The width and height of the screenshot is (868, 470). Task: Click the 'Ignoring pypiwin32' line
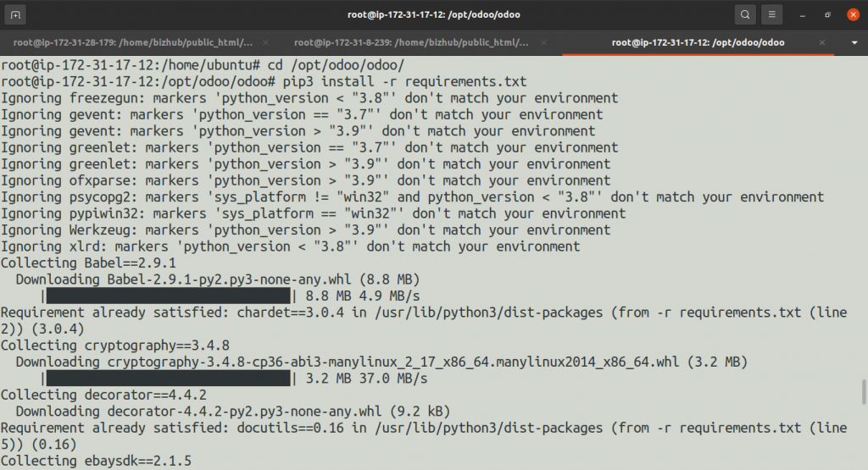pos(314,213)
